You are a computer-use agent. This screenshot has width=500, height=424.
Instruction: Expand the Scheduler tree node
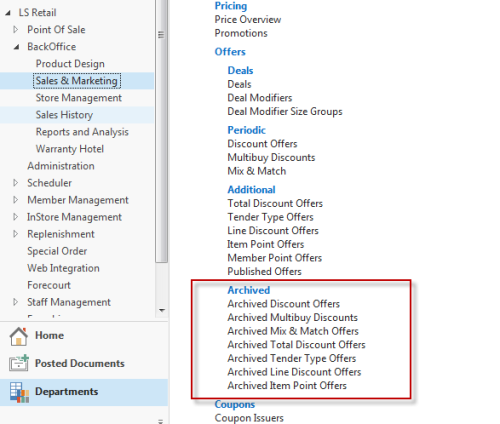pos(15,183)
